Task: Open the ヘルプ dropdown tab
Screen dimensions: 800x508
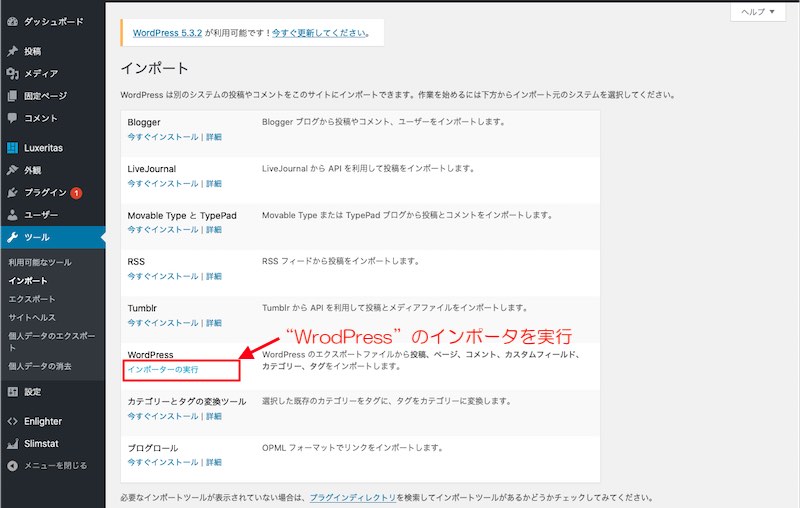Action: tap(758, 12)
